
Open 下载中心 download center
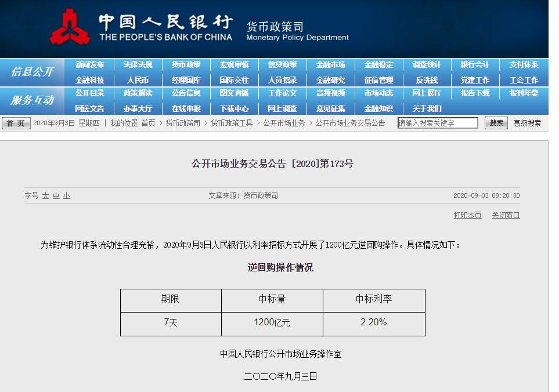234,108
